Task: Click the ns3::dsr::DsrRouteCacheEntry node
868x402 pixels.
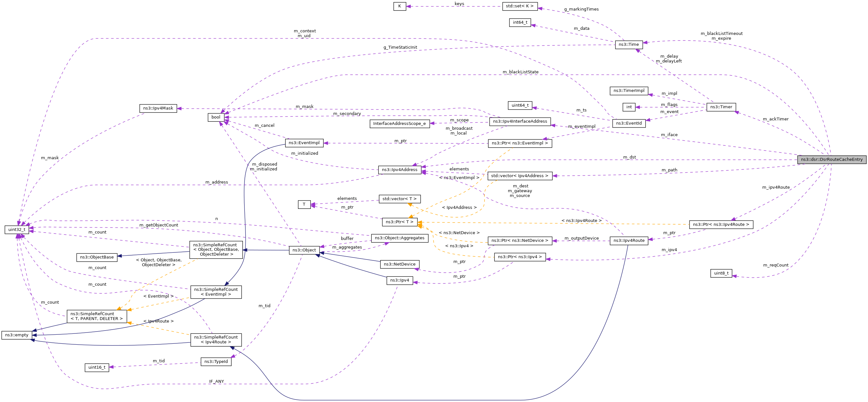Action: pyautogui.click(x=831, y=160)
